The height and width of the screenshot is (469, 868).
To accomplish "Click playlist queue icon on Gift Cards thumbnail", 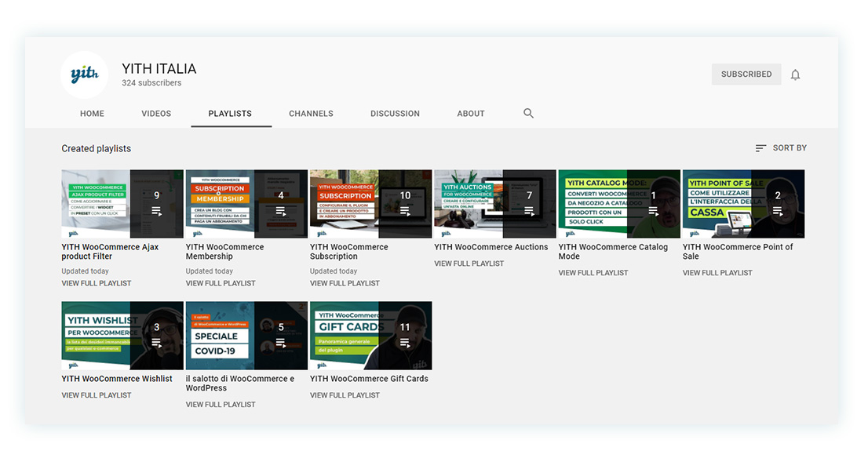I will pyautogui.click(x=405, y=343).
